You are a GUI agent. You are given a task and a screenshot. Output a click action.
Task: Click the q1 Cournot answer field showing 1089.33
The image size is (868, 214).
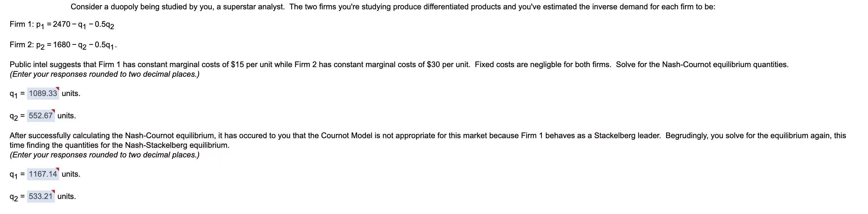(x=43, y=93)
